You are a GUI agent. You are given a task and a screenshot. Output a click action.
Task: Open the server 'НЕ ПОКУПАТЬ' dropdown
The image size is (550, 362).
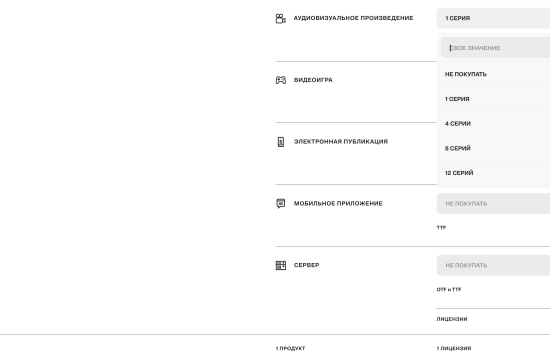pos(493,265)
